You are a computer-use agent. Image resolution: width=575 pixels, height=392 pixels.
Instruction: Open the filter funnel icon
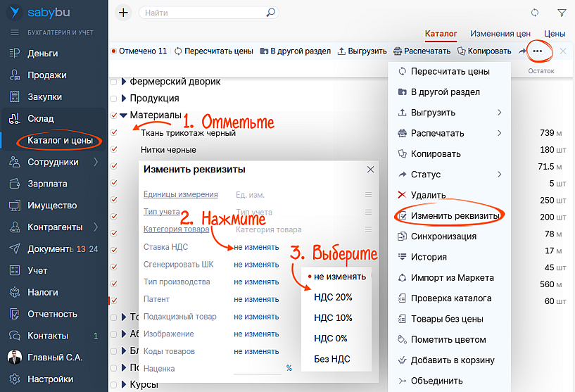click(x=562, y=13)
